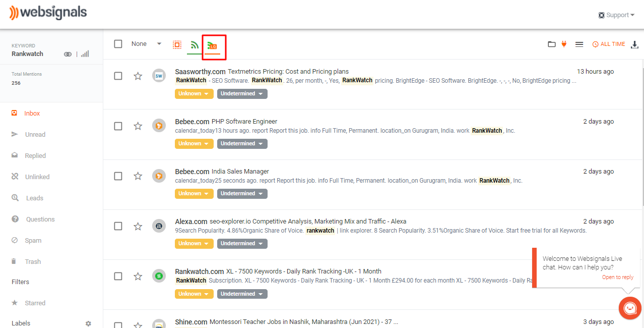Click the Inbox icon in sidebar
Viewport: 644px width, 328px height.
pos(15,113)
